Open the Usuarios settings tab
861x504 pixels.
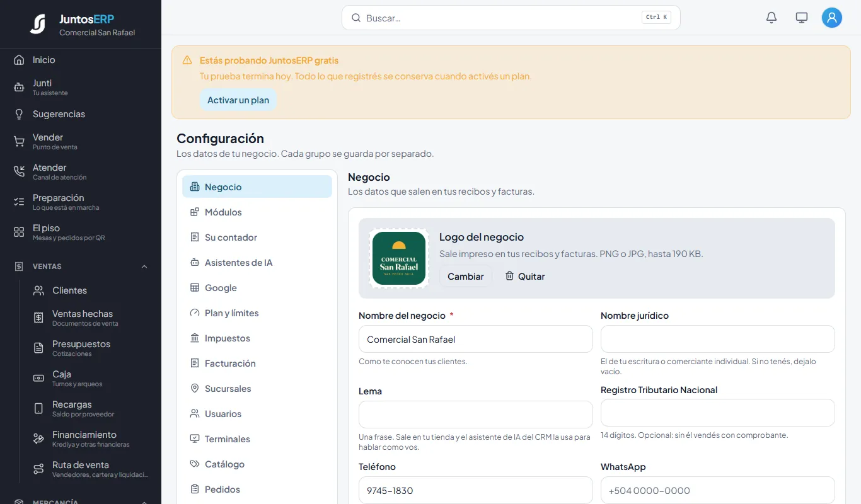coord(257,414)
